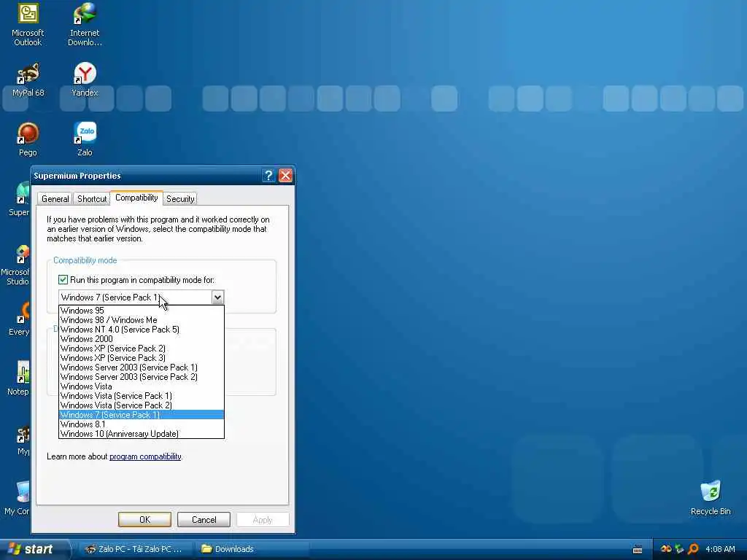Close the Supermium Properties dialog
747x560 pixels.
285,176
